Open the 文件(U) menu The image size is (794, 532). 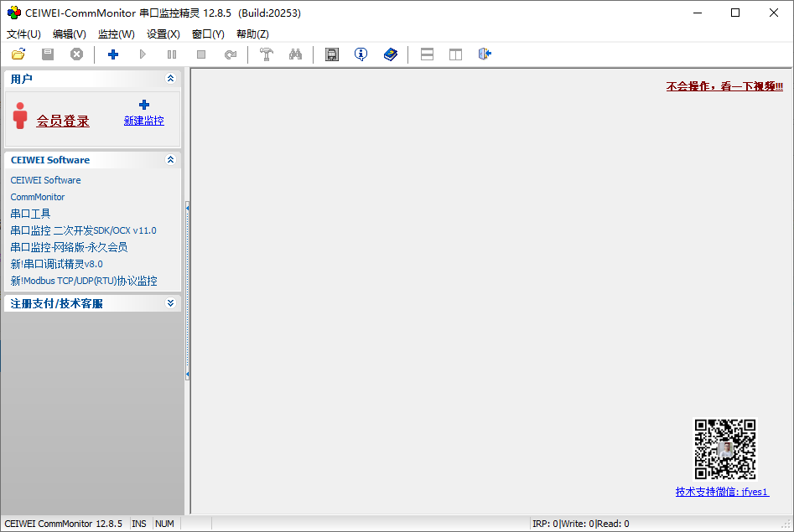[23, 34]
